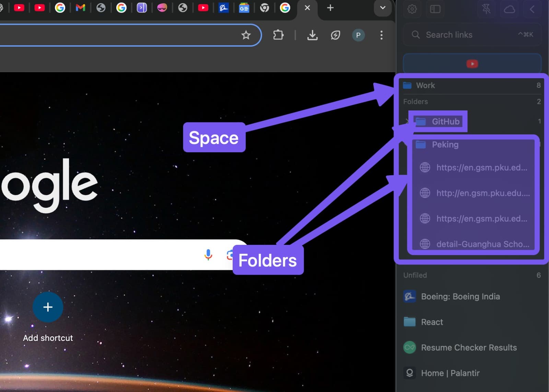549x392 pixels.
Task: Switch to the Gmail tab
Action: tap(80, 8)
